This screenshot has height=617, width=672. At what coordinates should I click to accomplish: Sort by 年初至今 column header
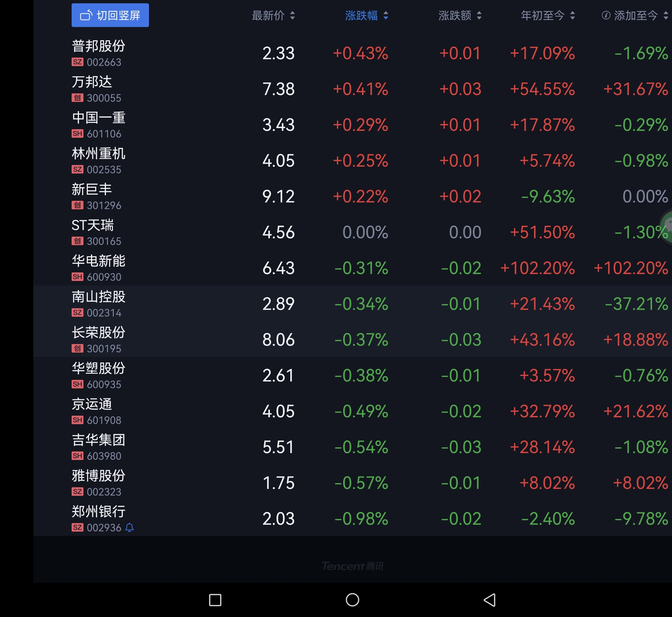(543, 15)
